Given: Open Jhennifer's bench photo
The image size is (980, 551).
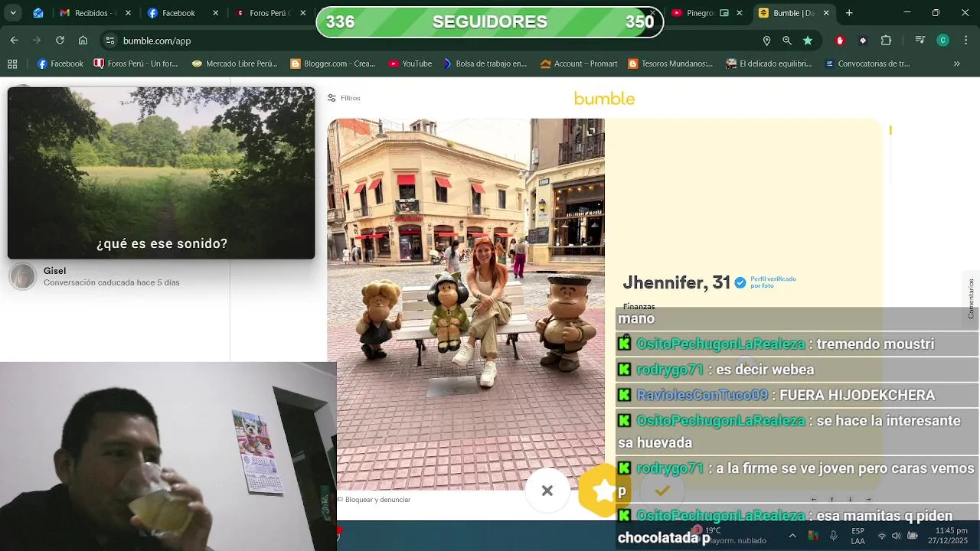Looking at the screenshot, I should (x=466, y=304).
